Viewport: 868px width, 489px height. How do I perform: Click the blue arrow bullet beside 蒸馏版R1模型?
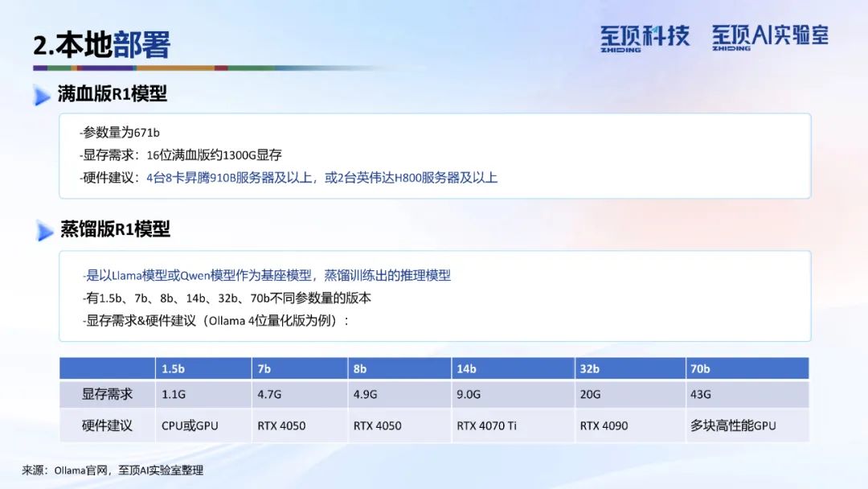point(44,230)
